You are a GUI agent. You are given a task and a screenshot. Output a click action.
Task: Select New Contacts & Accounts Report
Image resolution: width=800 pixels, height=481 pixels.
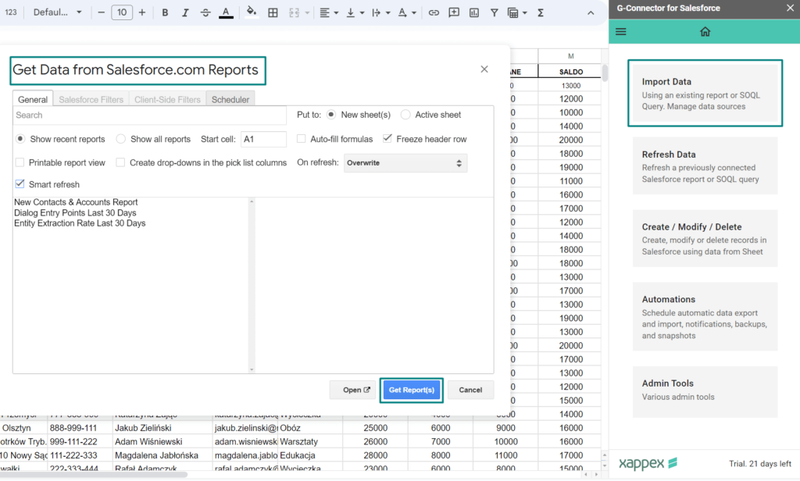click(x=76, y=202)
